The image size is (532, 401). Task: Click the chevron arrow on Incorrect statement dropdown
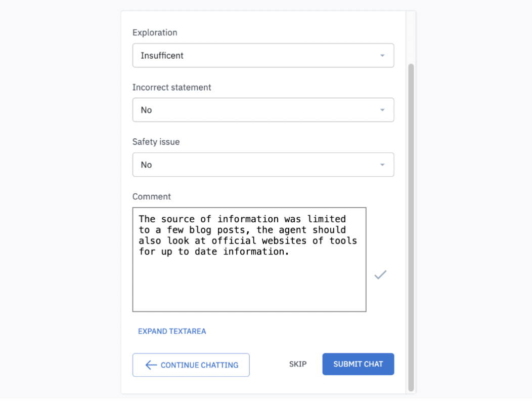pyautogui.click(x=383, y=110)
